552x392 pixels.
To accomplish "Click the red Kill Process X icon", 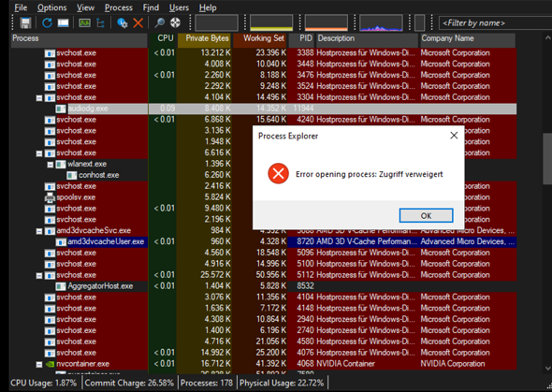I will click(x=138, y=22).
